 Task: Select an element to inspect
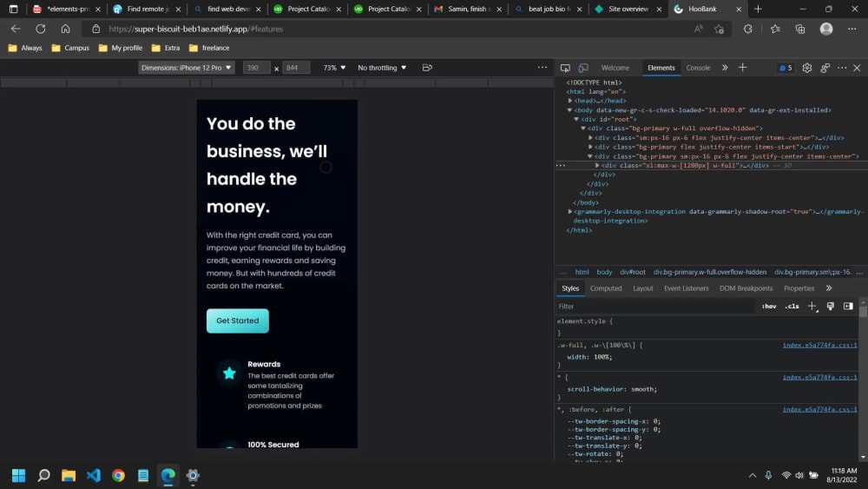(x=565, y=68)
